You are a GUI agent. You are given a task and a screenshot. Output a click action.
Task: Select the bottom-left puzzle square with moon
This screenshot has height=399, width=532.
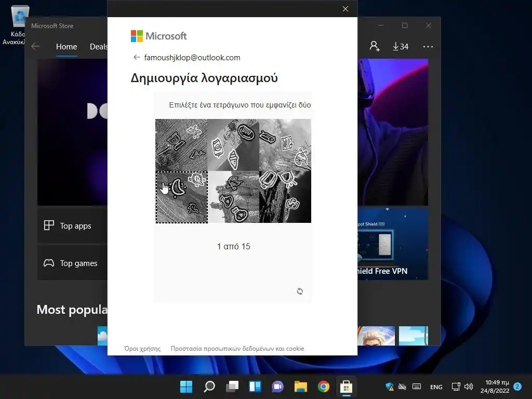coord(181,197)
